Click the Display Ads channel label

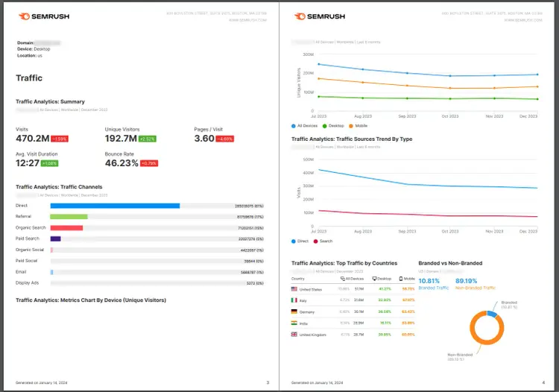27,283
